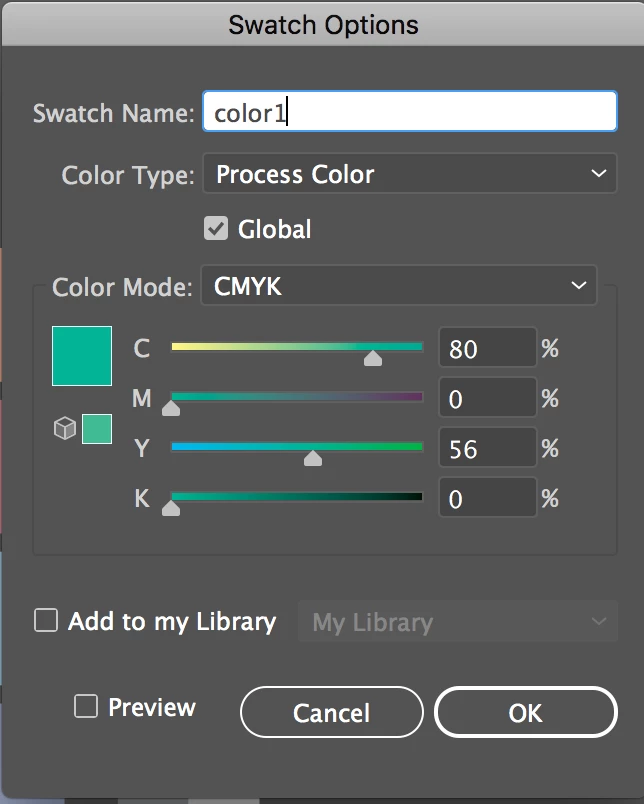
Task: Click the Magenta slider handle
Action: pos(171,408)
